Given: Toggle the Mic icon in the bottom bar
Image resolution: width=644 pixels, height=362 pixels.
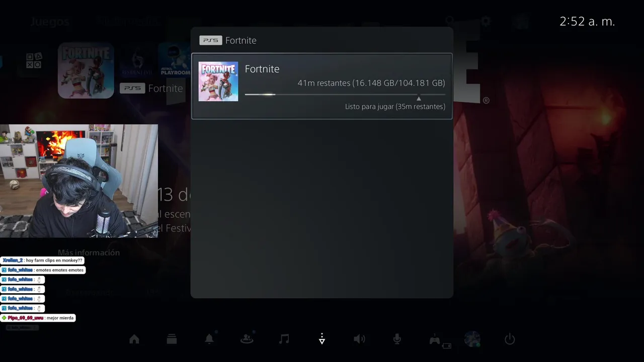Looking at the screenshot, I should pos(397,339).
